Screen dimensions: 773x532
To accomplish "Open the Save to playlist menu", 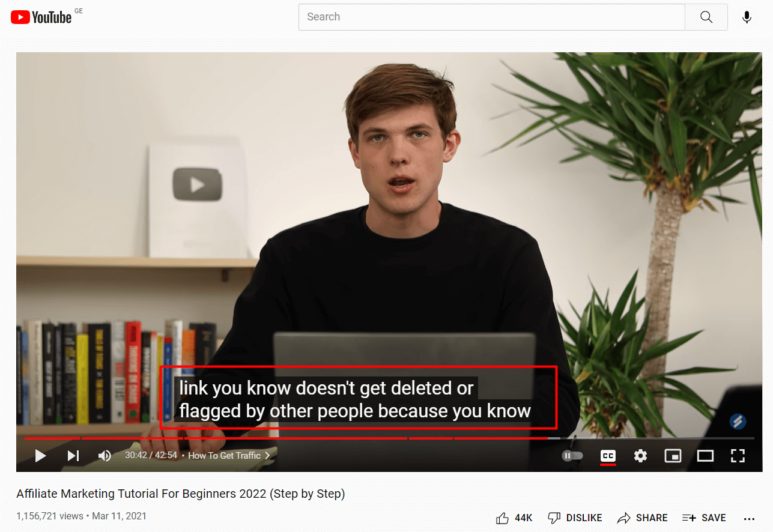I will (704, 518).
